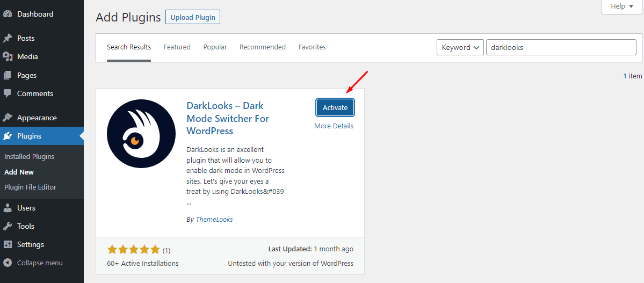Click the Dashboard gauge icon
This screenshot has width=644, height=283.
pyautogui.click(x=8, y=14)
